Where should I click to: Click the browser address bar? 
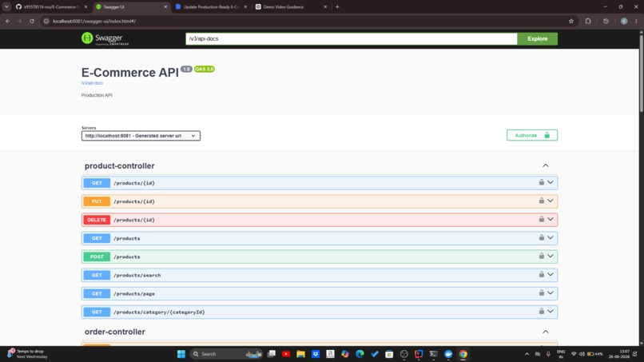(x=304, y=21)
